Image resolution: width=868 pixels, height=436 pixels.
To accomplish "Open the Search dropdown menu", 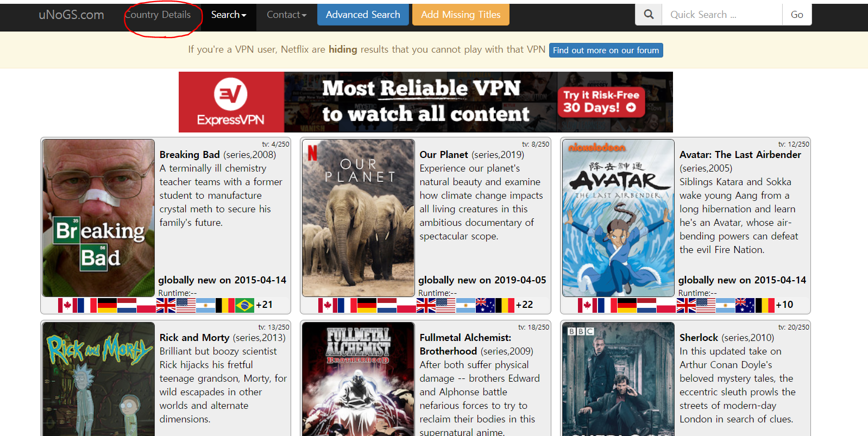I will coord(229,15).
